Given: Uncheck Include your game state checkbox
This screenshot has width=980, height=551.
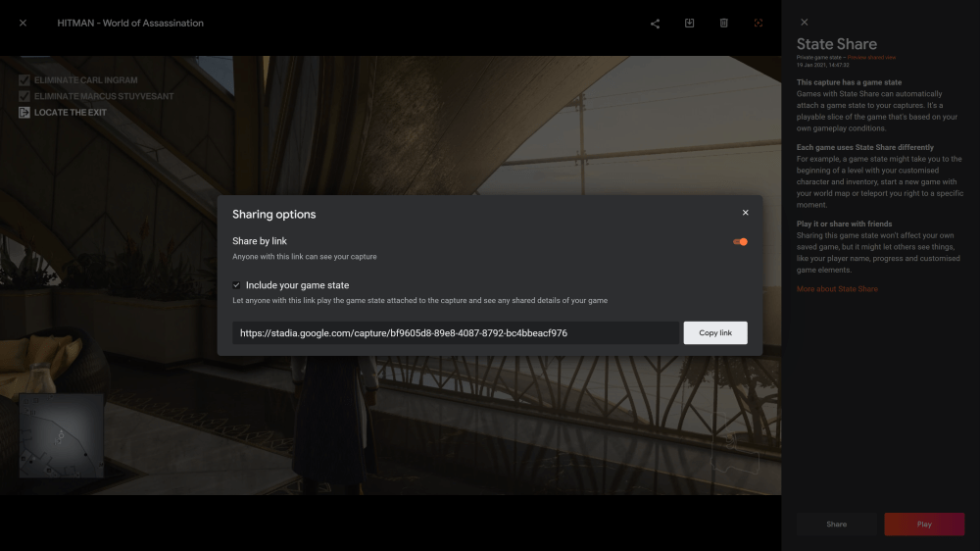Looking at the screenshot, I should tap(236, 285).
